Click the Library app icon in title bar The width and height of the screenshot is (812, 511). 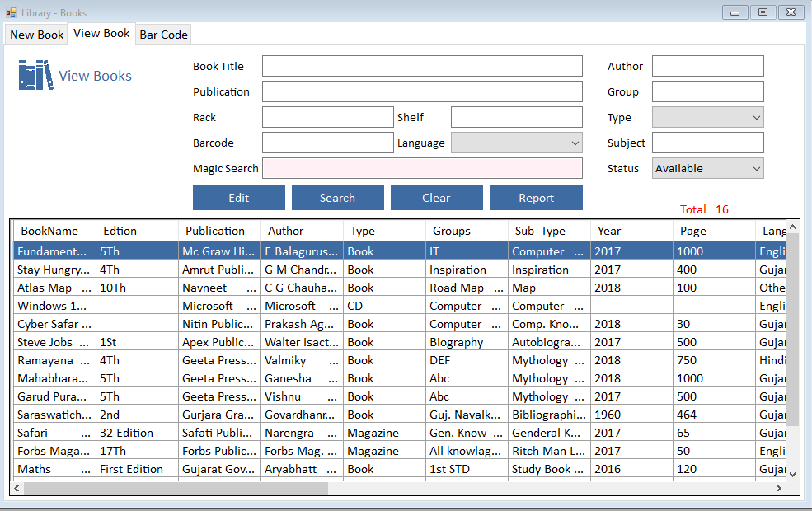(12, 12)
